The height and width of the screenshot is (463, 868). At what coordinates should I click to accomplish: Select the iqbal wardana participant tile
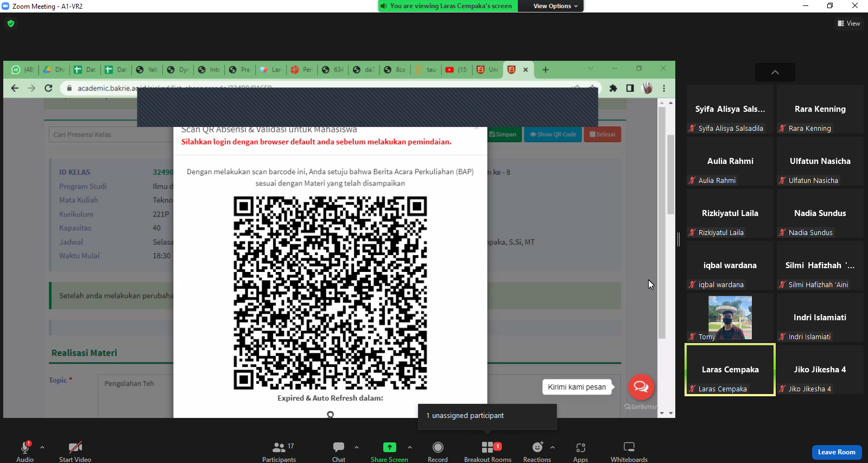(730, 265)
